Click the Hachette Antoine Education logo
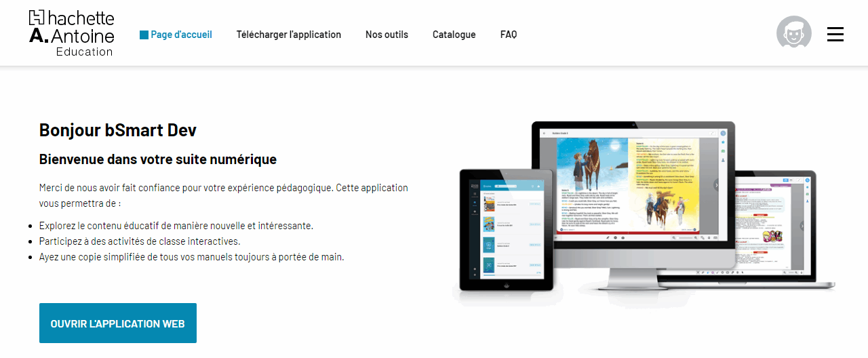Screen dimensions: 868x358 (x=72, y=33)
